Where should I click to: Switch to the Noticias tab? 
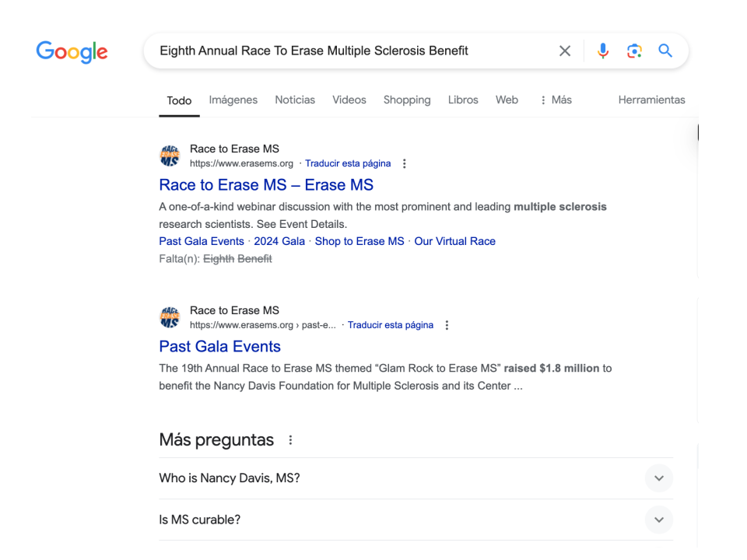click(295, 100)
